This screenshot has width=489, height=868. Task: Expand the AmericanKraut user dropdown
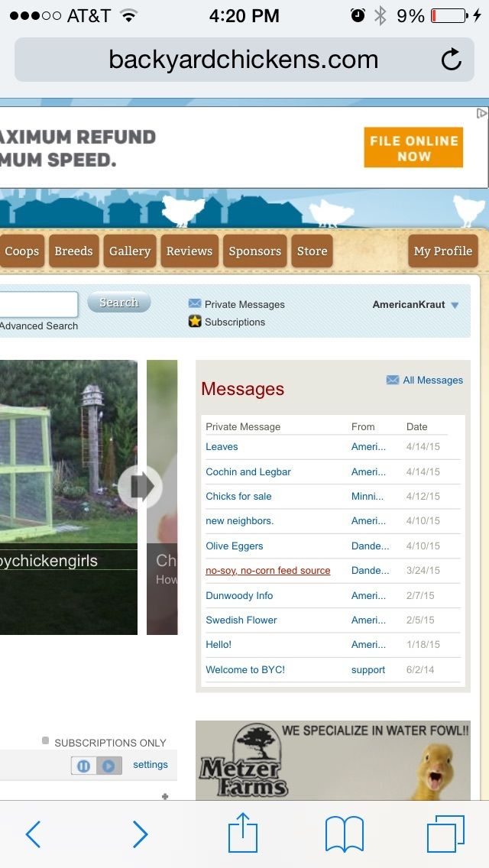(455, 305)
